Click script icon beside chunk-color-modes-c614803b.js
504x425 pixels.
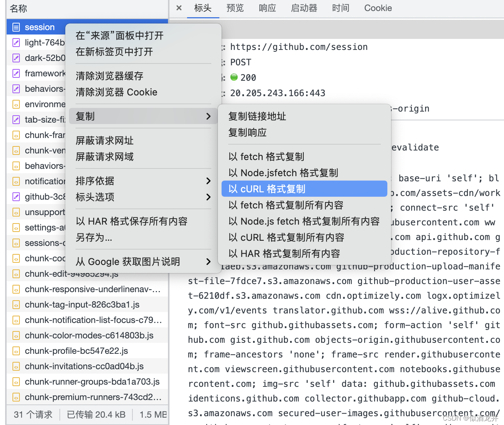point(16,335)
